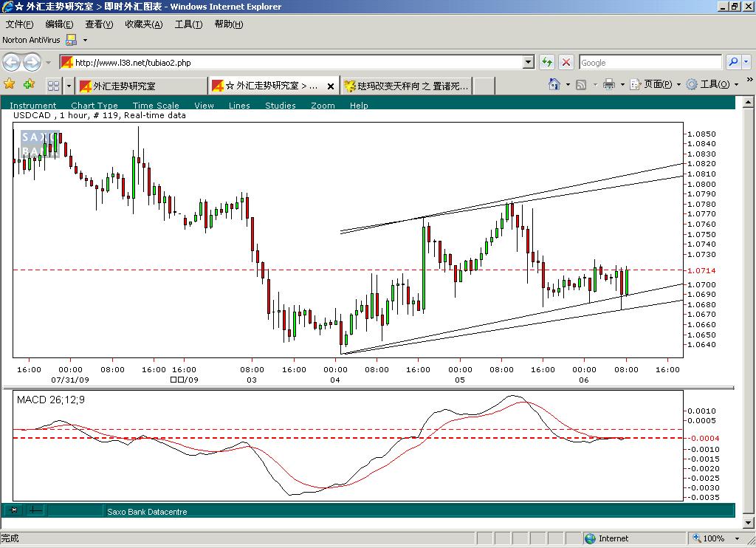Click the red 1.0714 price label

[701, 270]
